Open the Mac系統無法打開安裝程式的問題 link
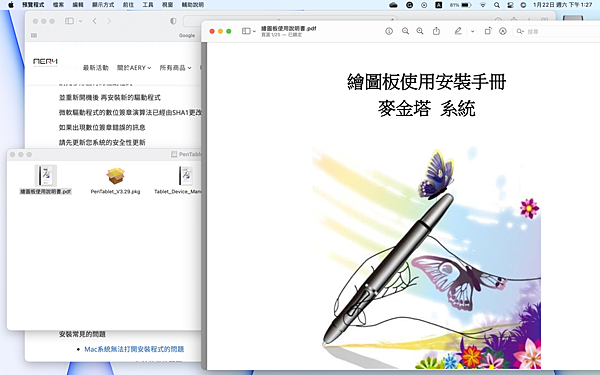This screenshot has width=600, height=375. point(134,349)
